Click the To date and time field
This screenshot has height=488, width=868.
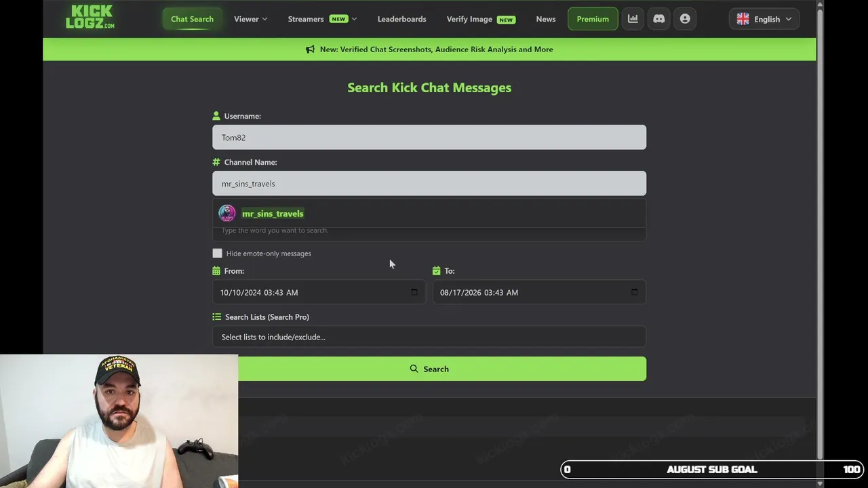pos(539,292)
